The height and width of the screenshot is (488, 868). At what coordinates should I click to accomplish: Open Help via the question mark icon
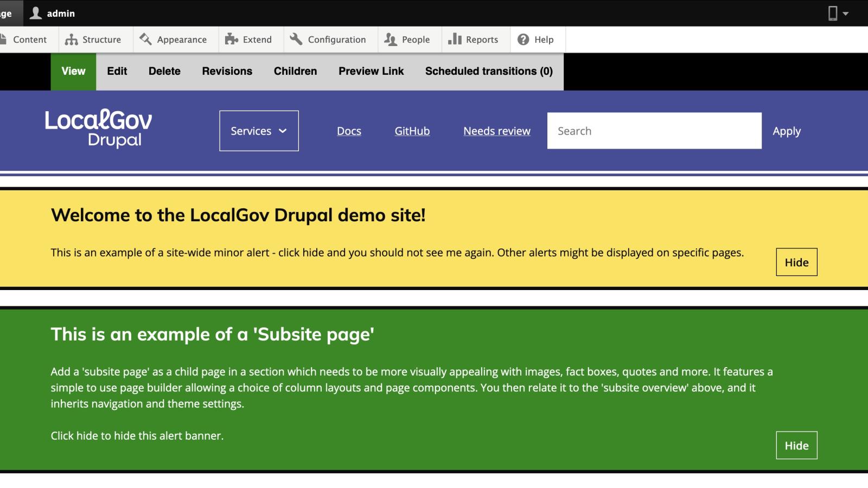(x=523, y=39)
